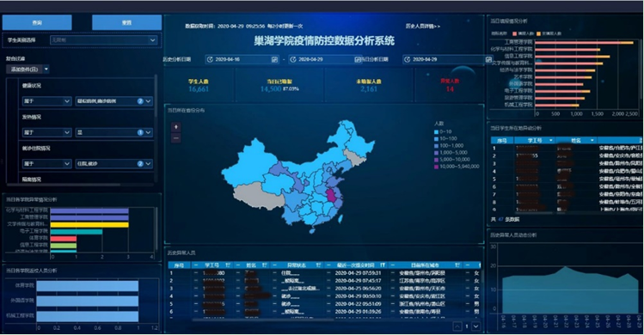Open 学工号 column filter in location table
644x335 pixels.
pos(551,140)
